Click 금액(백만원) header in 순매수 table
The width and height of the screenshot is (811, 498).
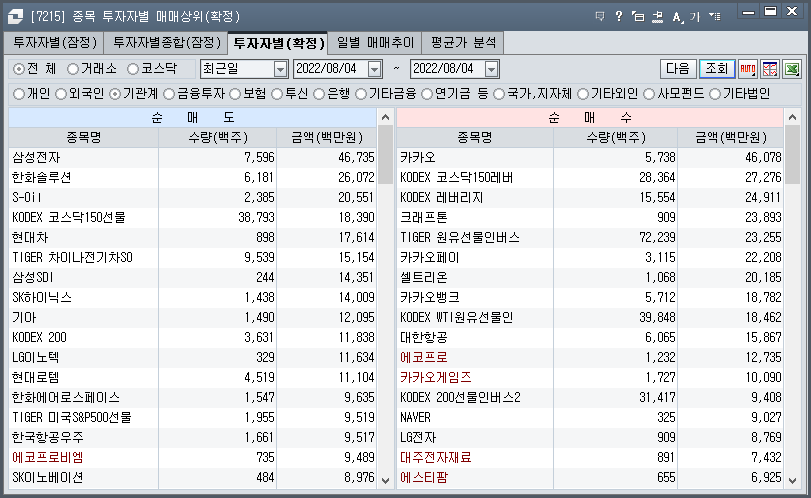(730, 138)
